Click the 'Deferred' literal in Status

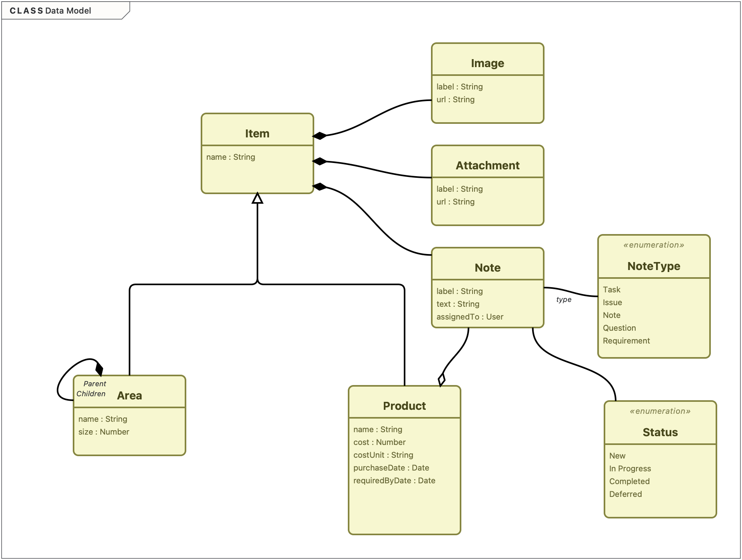click(625, 494)
